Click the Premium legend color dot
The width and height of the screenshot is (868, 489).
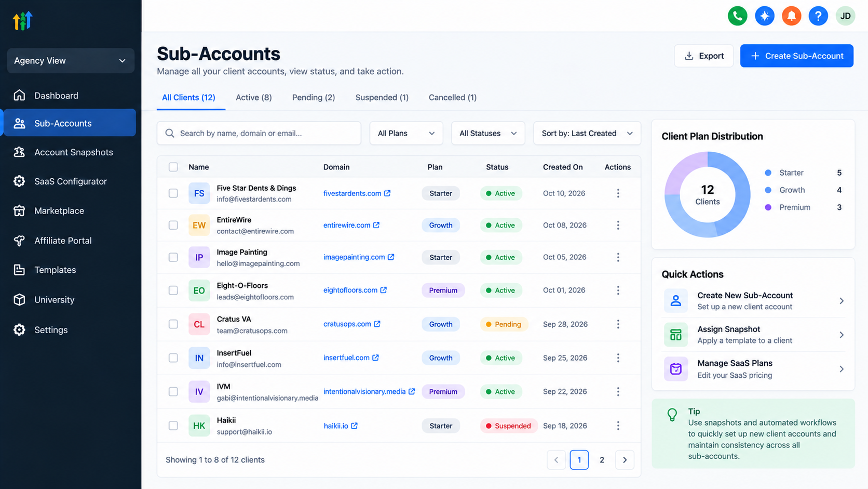(x=768, y=207)
